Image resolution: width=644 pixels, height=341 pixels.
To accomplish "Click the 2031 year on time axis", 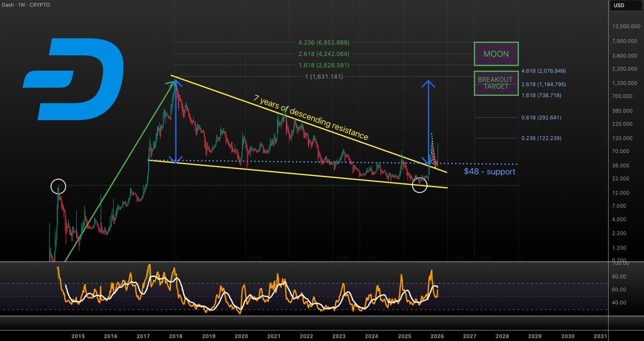I will pos(600,336).
